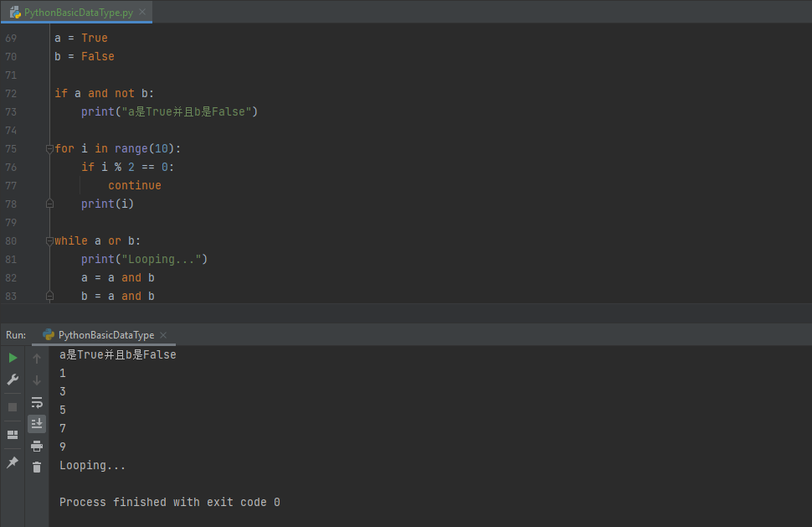Screen dimensions: 812x527
Task: Print the console output
Action: (x=37, y=446)
